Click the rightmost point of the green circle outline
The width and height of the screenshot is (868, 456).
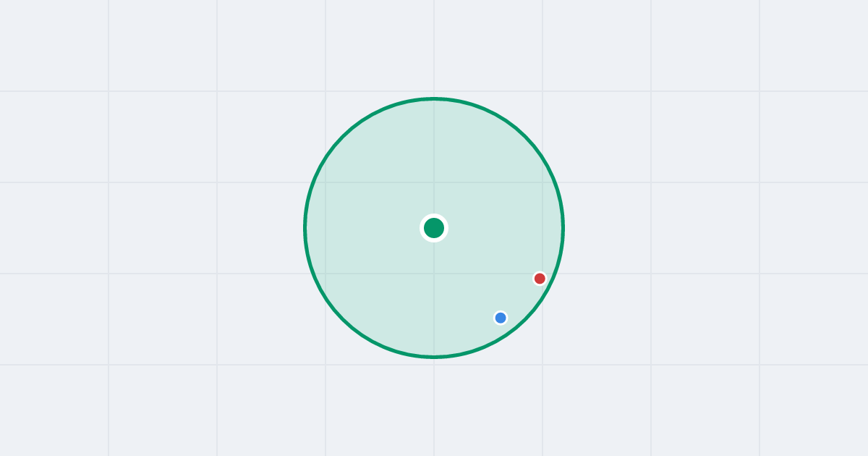pyautogui.click(x=563, y=228)
